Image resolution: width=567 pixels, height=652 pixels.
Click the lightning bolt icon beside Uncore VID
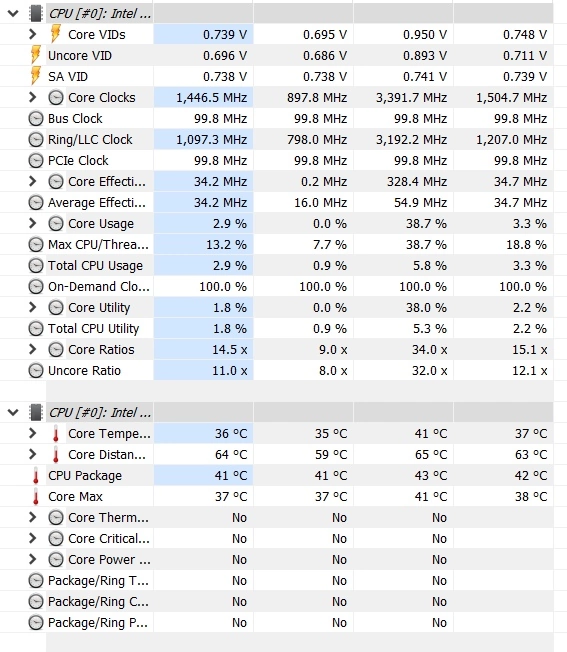coord(36,55)
